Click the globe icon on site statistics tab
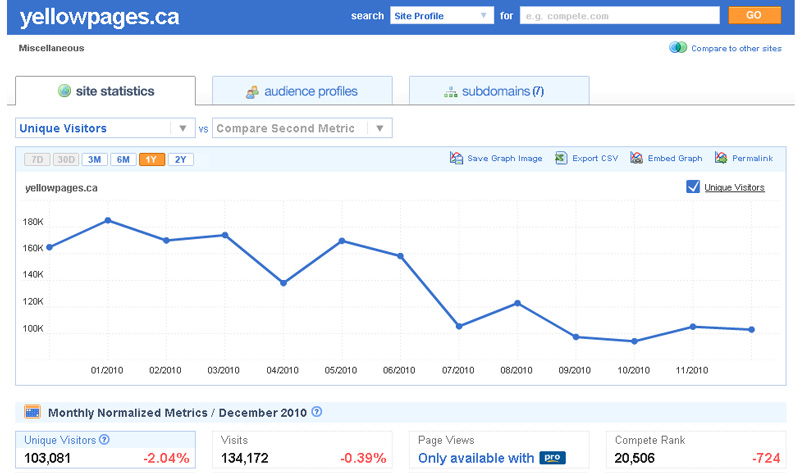The width and height of the screenshot is (800, 473). coord(64,91)
